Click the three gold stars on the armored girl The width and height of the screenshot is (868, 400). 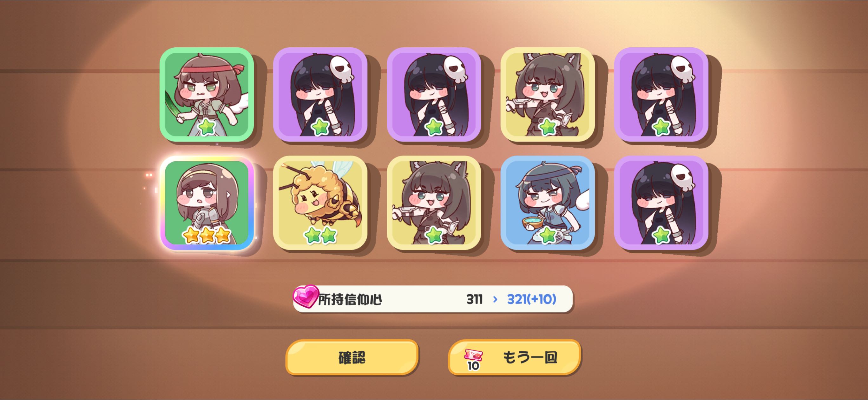click(x=207, y=235)
